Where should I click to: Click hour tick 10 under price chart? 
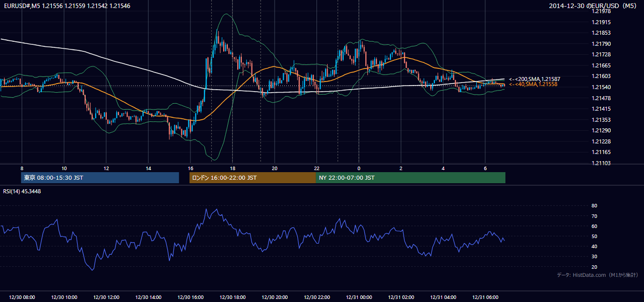tap(64, 168)
